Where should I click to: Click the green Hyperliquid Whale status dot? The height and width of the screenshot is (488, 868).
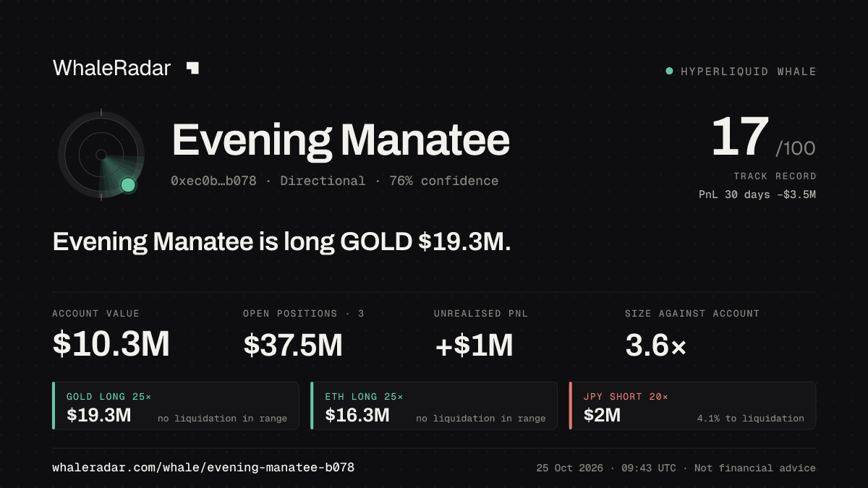click(x=669, y=71)
